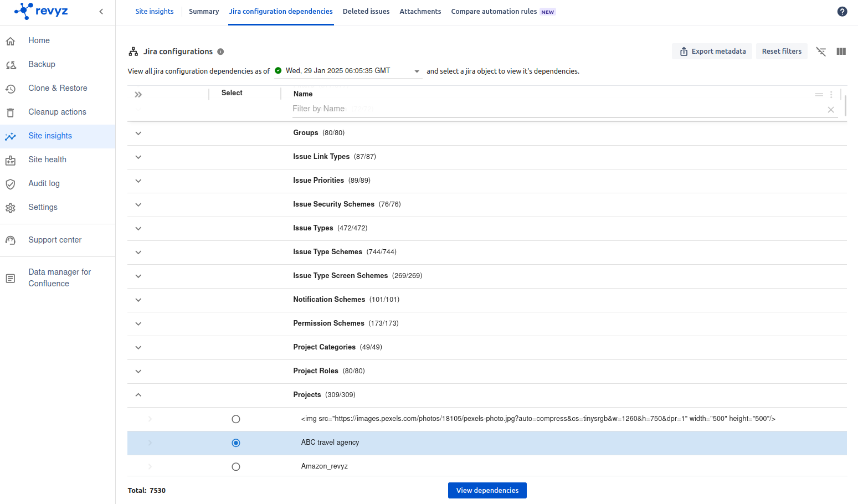Select the ABC travel agency radio button
The width and height of the screenshot is (858, 504).
pos(236,443)
